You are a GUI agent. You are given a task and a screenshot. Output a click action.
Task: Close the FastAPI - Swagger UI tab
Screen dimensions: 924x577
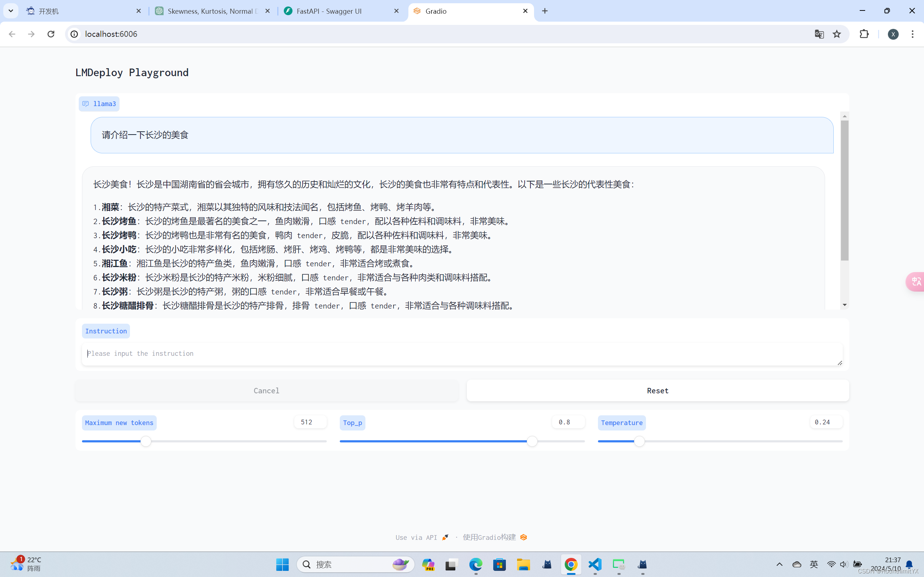pyautogui.click(x=396, y=11)
